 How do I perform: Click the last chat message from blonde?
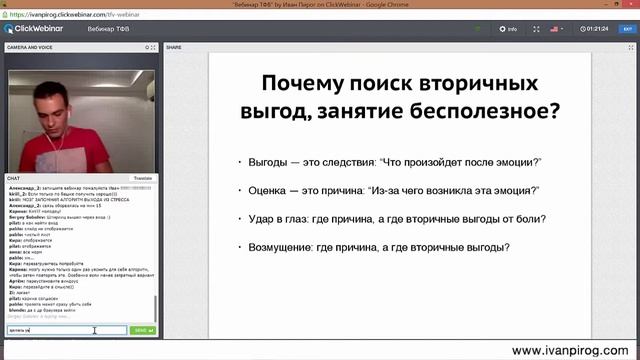pyautogui.click(x=42, y=310)
